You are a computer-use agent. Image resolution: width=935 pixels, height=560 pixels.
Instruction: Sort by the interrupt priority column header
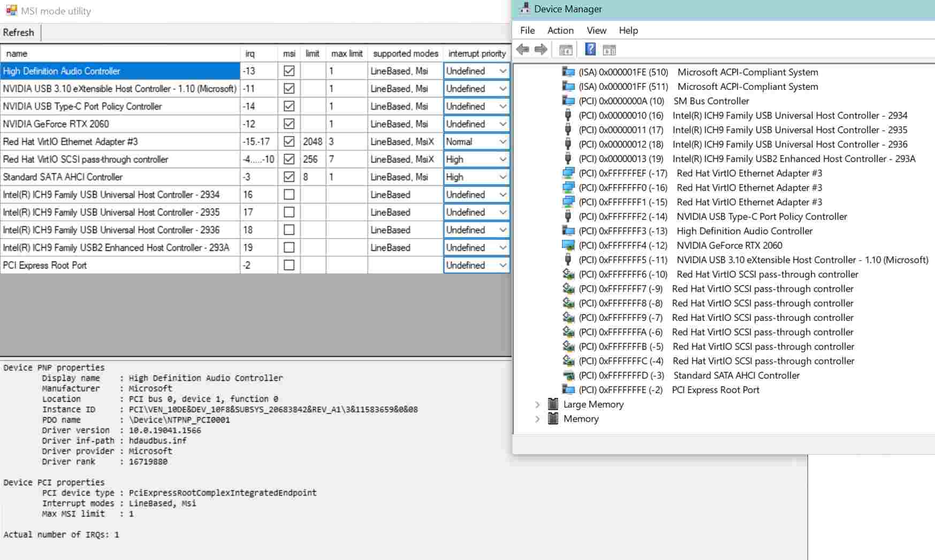click(x=477, y=53)
